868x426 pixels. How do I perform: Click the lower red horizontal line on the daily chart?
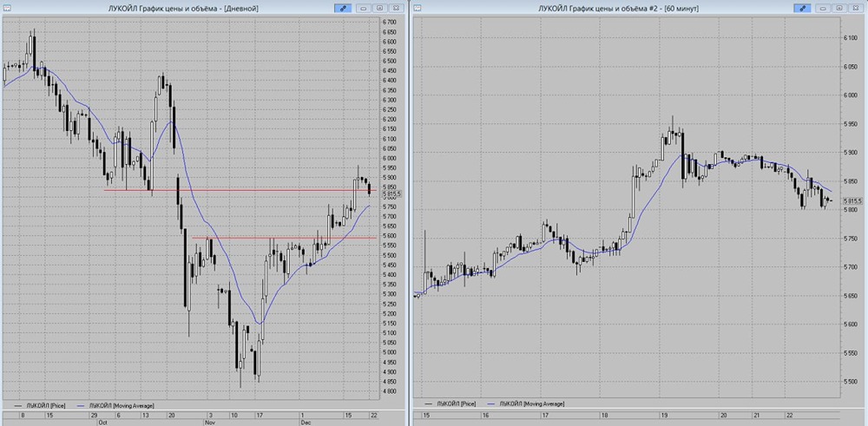pos(284,238)
